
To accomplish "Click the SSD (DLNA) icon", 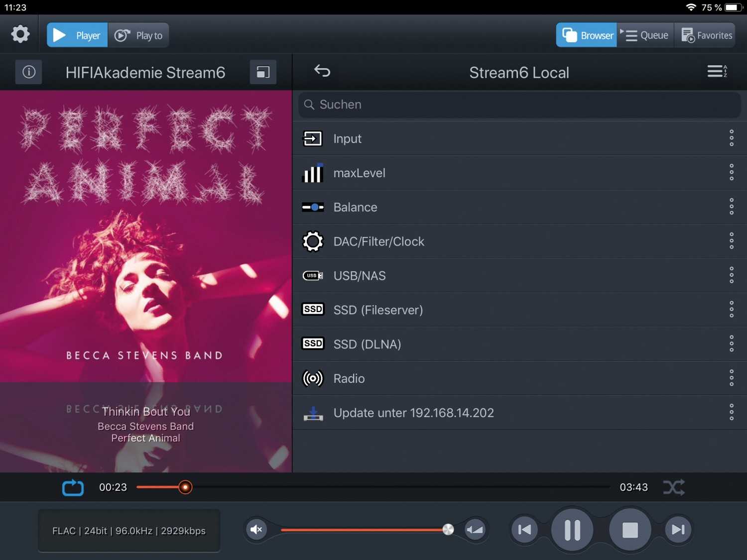I will pos(313,343).
